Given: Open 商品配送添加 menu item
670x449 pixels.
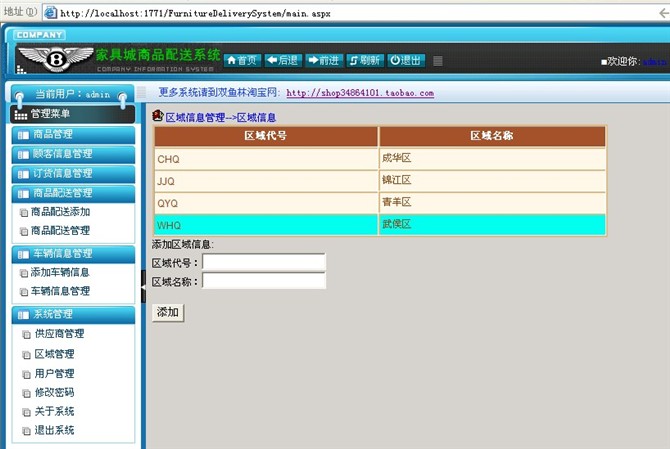Looking at the screenshot, I should click(60, 212).
